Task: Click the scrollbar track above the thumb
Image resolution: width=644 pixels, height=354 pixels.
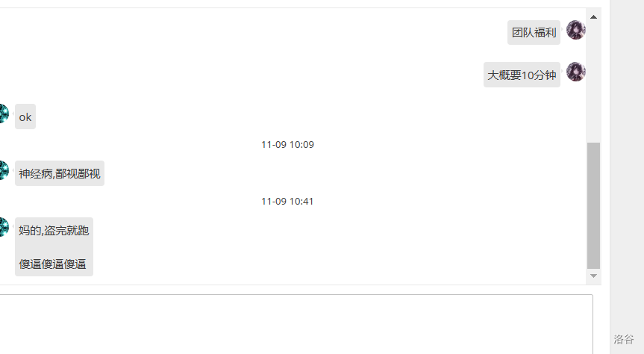Action: [593, 82]
